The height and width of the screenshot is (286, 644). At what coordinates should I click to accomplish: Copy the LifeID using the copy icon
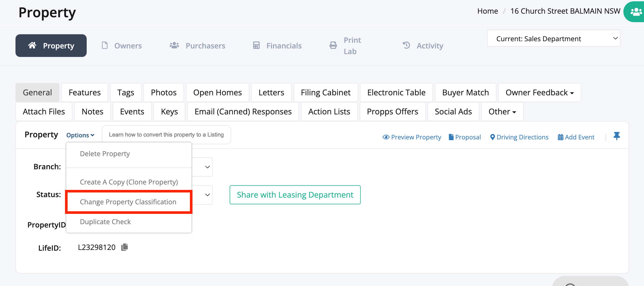(x=124, y=247)
